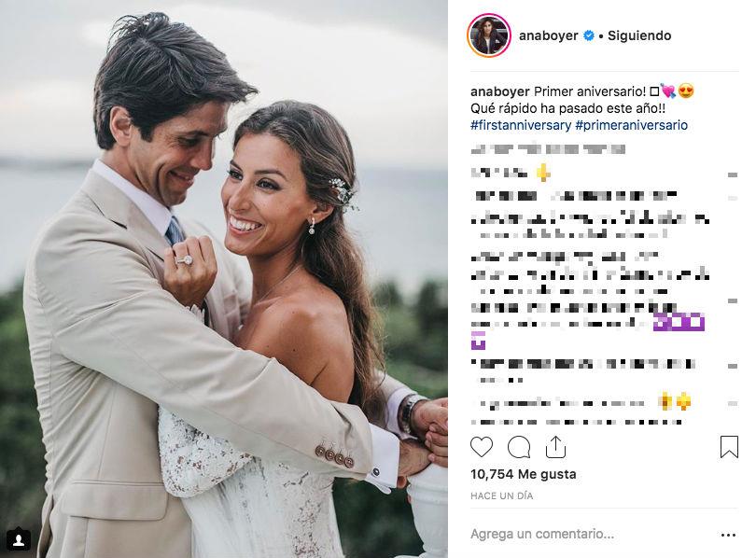Like the first blurred comment
This screenshot has width=756, height=558.
point(733,174)
